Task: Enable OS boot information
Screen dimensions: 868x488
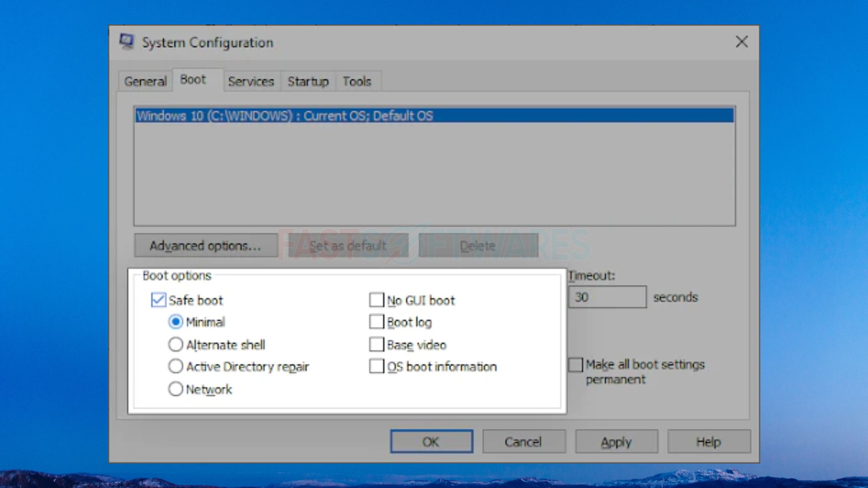Action: click(x=377, y=366)
